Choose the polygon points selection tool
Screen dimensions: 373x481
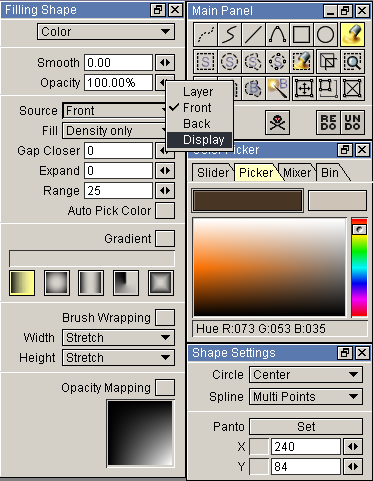(277, 62)
